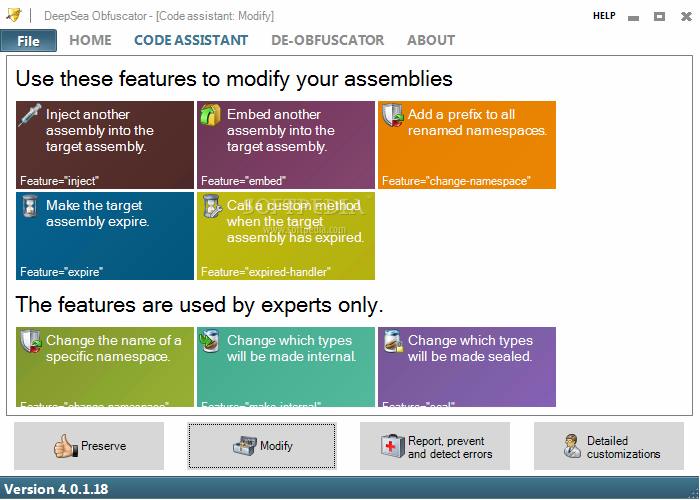Screen dimensions: 700x500
Task: Close the DeepSea Obfuscator window
Action: [686, 17]
